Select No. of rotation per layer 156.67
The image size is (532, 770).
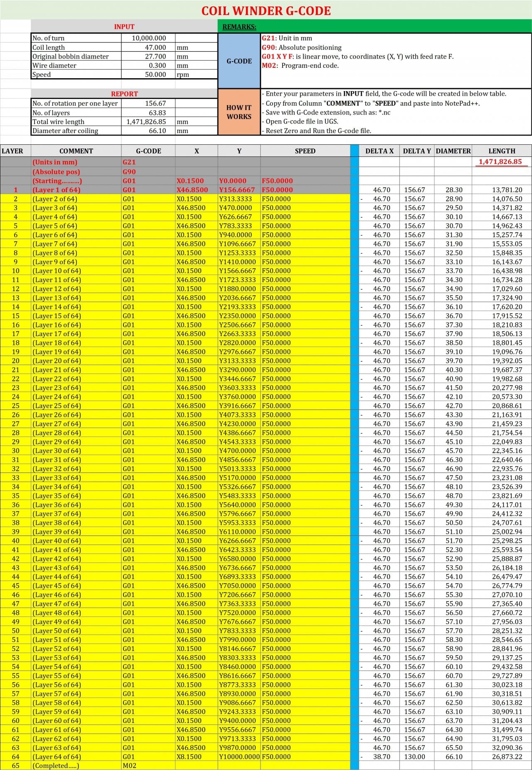[x=148, y=103]
